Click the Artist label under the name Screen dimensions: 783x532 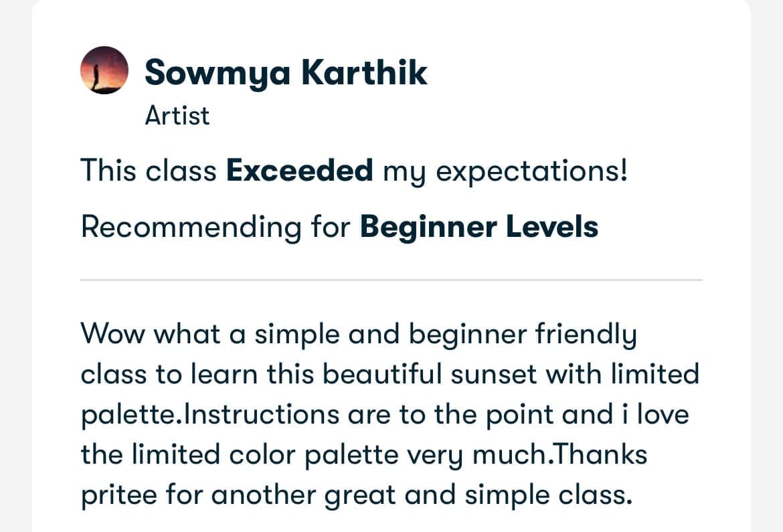click(177, 116)
